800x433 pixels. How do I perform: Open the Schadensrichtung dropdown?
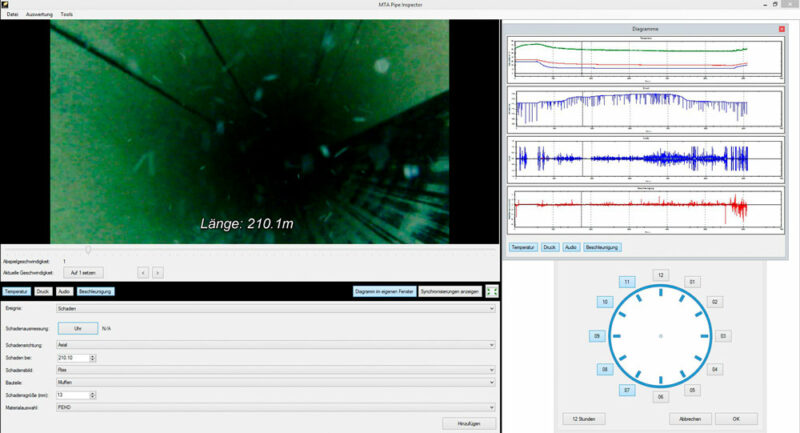pyautogui.click(x=490, y=344)
